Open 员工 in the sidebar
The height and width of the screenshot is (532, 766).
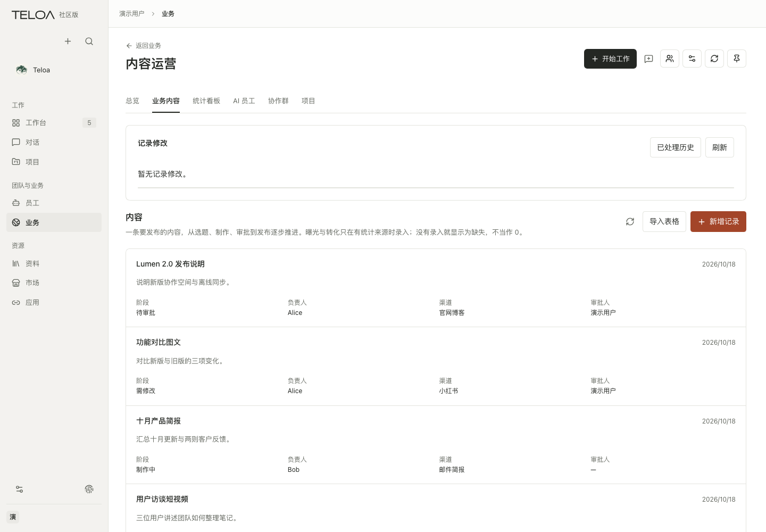pyautogui.click(x=54, y=203)
